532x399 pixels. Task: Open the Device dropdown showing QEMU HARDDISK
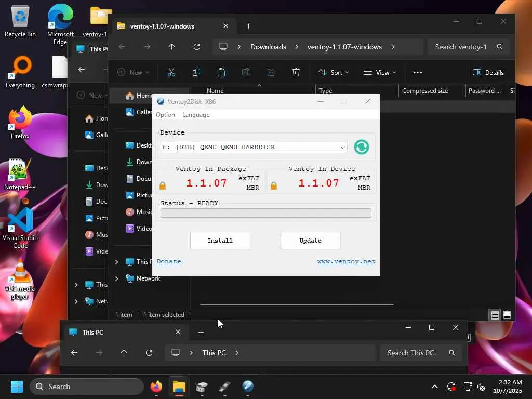[254, 147]
